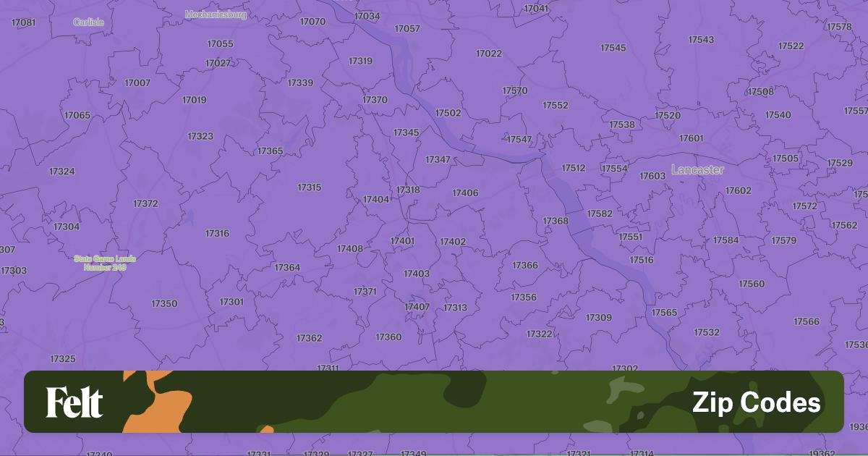Select zip code area 17406
This screenshot has height=456, width=868.
465,193
